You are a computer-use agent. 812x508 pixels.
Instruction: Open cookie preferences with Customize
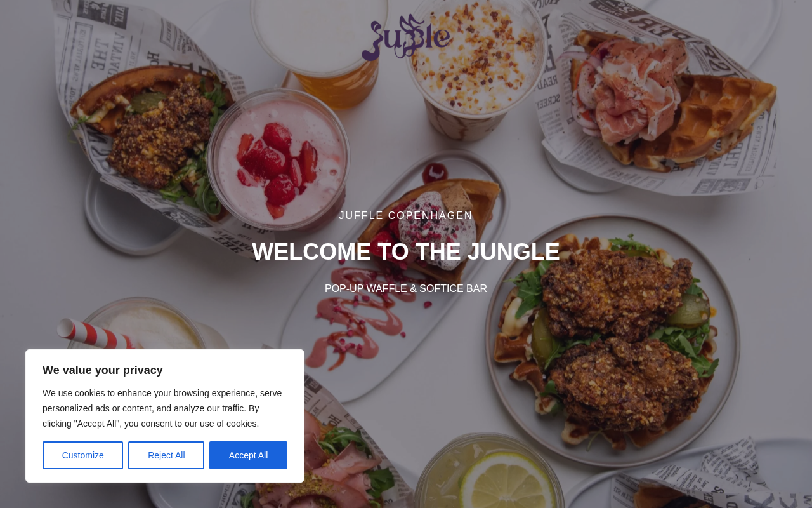tap(82, 455)
